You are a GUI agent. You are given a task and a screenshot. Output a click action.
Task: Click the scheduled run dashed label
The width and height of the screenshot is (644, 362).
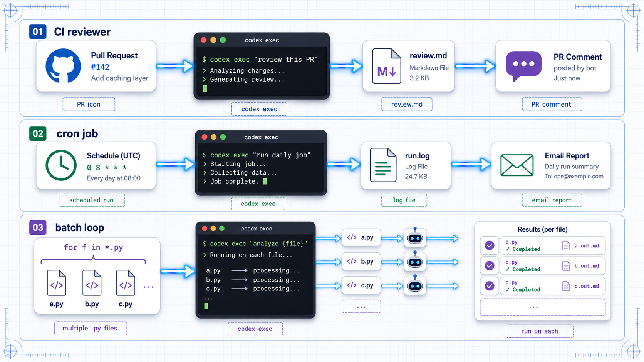click(92, 200)
